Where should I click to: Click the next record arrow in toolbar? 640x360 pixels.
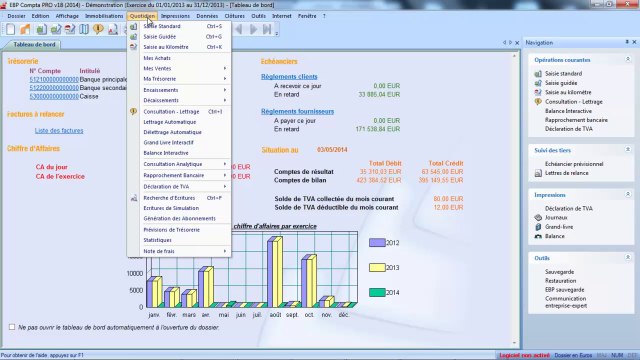click(x=253, y=29)
